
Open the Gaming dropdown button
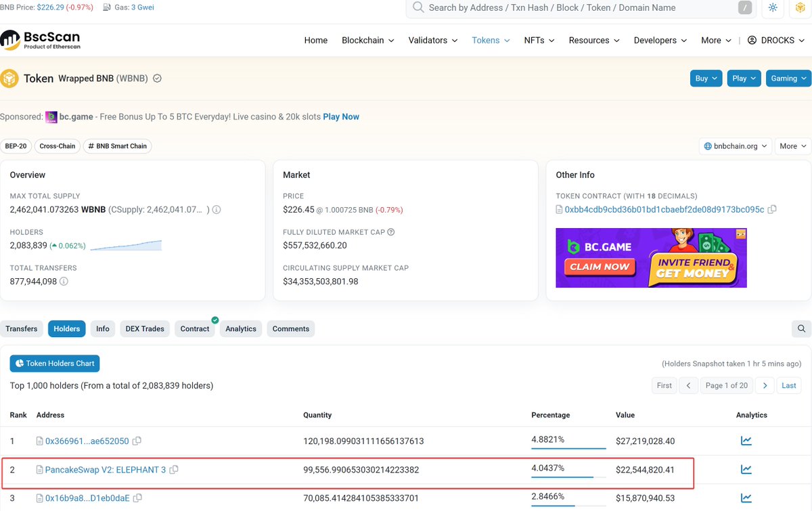pos(788,79)
